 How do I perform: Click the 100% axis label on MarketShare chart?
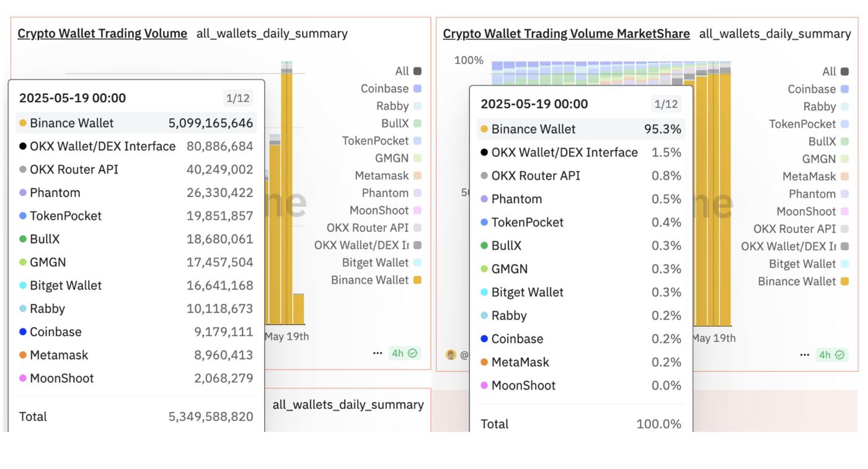[469, 60]
